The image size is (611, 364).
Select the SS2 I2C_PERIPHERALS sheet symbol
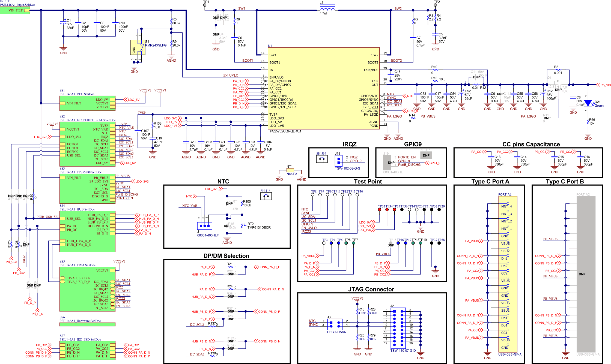pyautogui.click(x=87, y=144)
